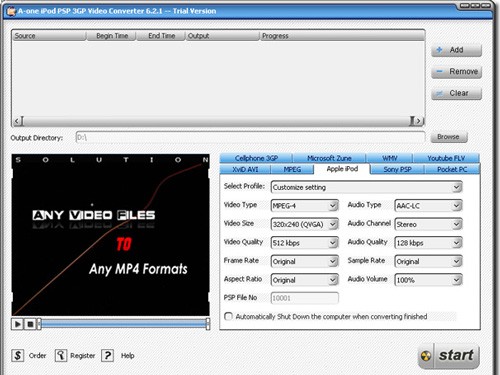Clear the file list with Clear button
This screenshot has height=375, width=500.
coord(456,93)
